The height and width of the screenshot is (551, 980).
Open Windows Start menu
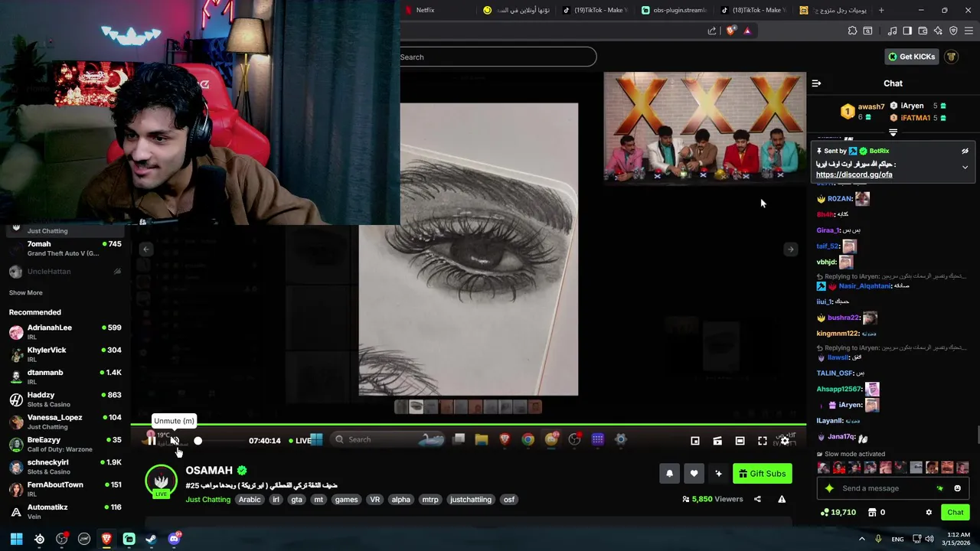pyautogui.click(x=16, y=540)
